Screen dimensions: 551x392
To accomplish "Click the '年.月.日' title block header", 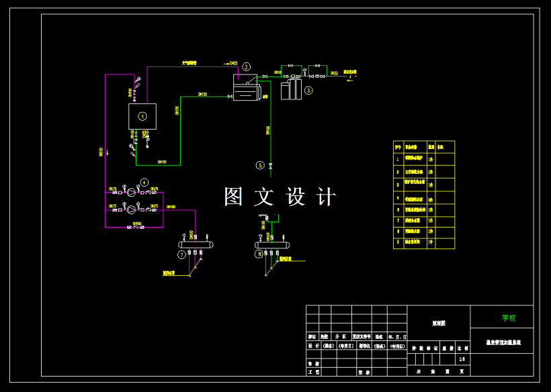I will (x=397, y=336).
